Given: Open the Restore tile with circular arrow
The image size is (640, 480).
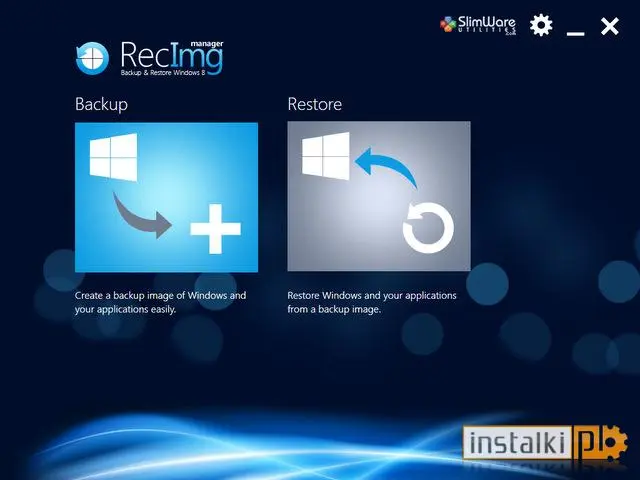Looking at the screenshot, I should tap(379, 196).
